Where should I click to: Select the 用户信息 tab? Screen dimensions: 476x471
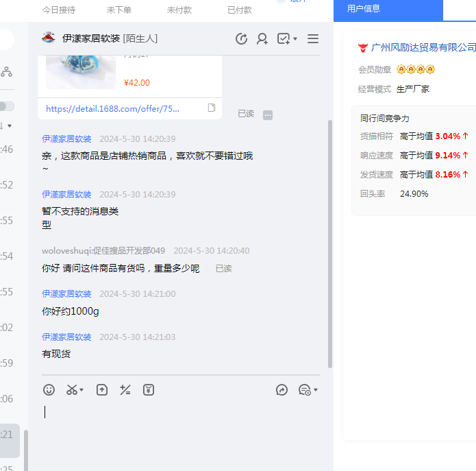coord(364,9)
